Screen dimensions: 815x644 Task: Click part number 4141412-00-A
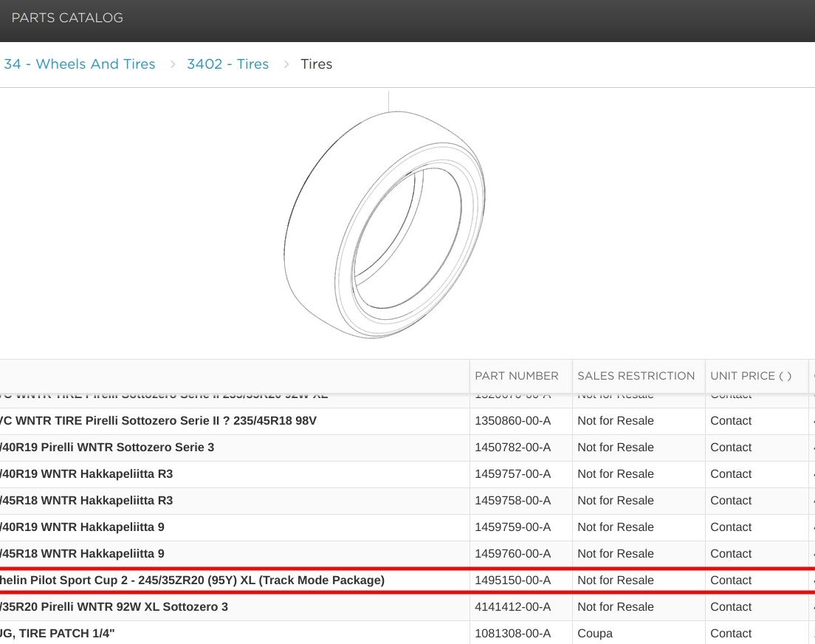tap(512, 606)
